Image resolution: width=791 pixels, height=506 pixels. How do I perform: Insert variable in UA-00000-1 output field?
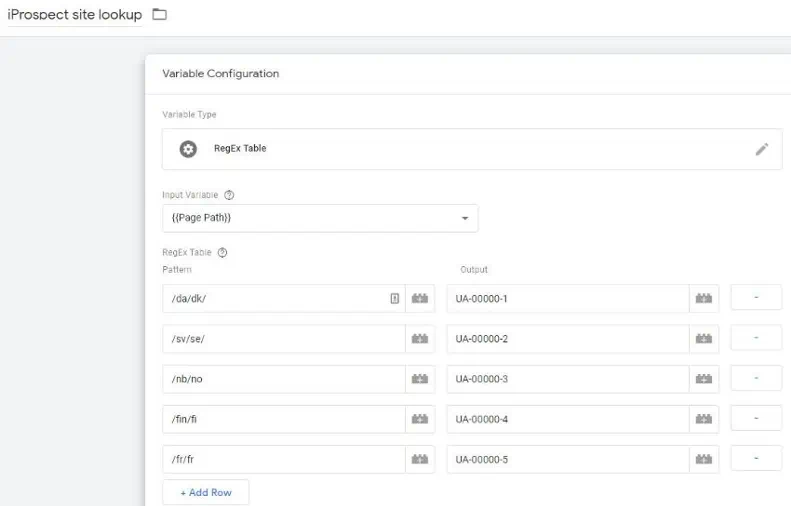pos(704,298)
